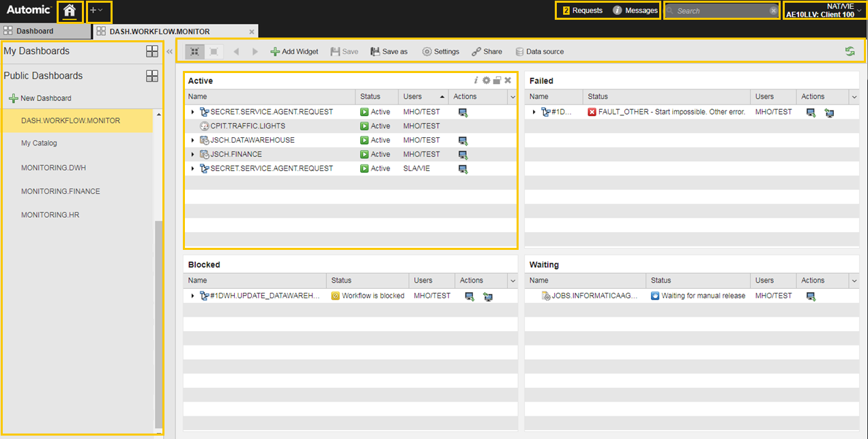Image resolution: width=868 pixels, height=439 pixels.
Task: Click the Search input field
Action: coord(721,11)
